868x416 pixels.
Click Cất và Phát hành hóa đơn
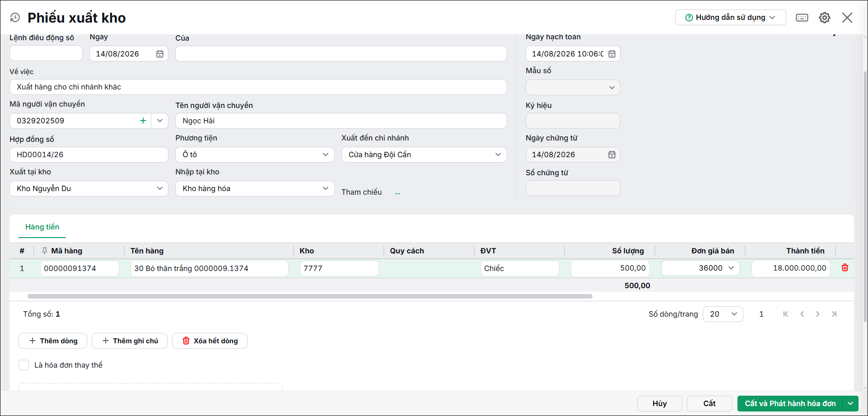790,403
